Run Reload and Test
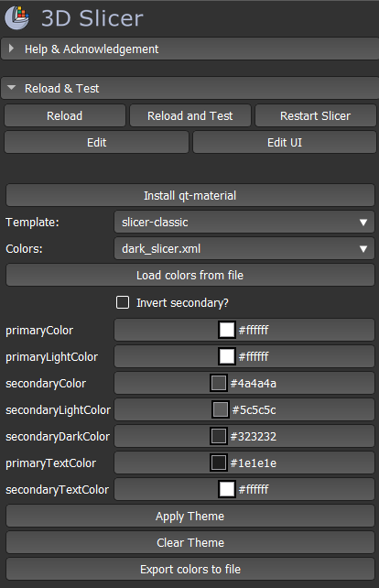 [190, 116]
